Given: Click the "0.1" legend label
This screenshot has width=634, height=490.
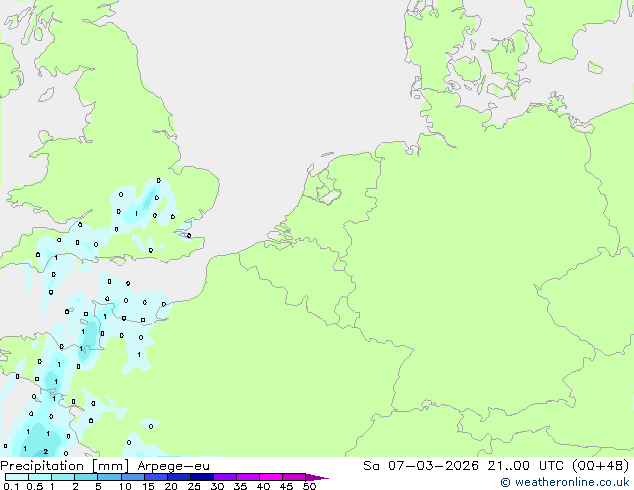Looking at the screenshot, I should pyautogui.click(x=11, y=486).
